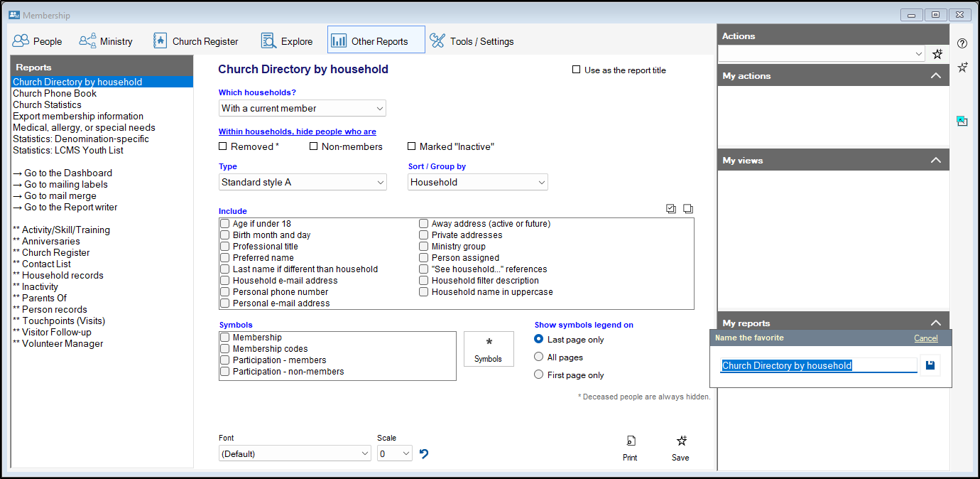
Task: Switch to the Explore tab
Action: pyautogui.click(x=287, y=41)
